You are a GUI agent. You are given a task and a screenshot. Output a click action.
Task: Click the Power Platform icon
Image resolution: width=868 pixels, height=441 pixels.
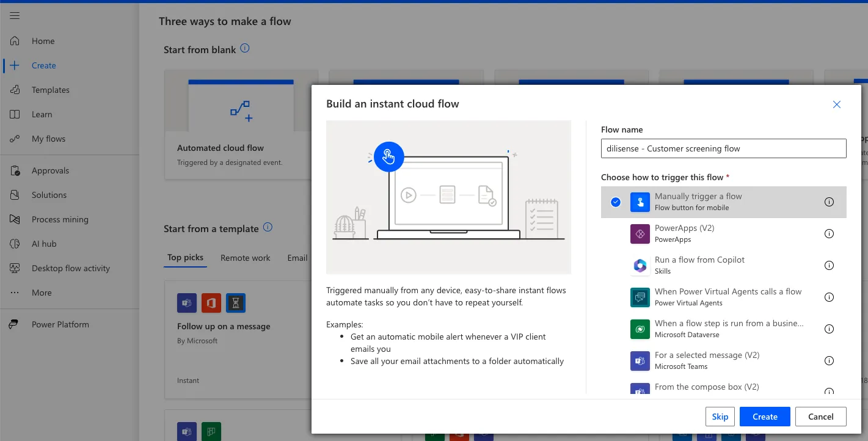pos(15,324)
